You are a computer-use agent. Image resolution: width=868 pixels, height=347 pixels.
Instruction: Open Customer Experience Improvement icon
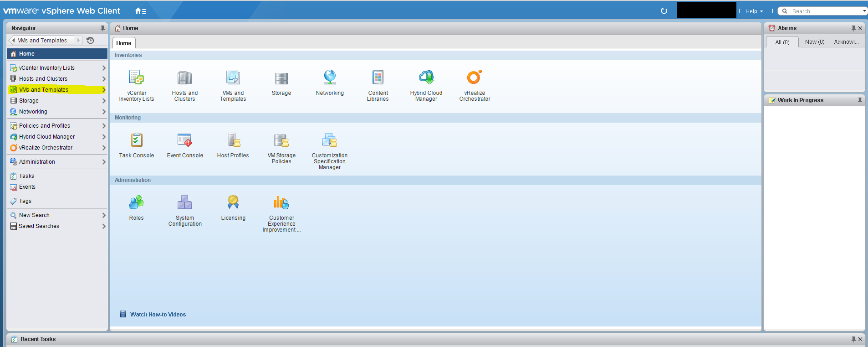pos(281,202)
